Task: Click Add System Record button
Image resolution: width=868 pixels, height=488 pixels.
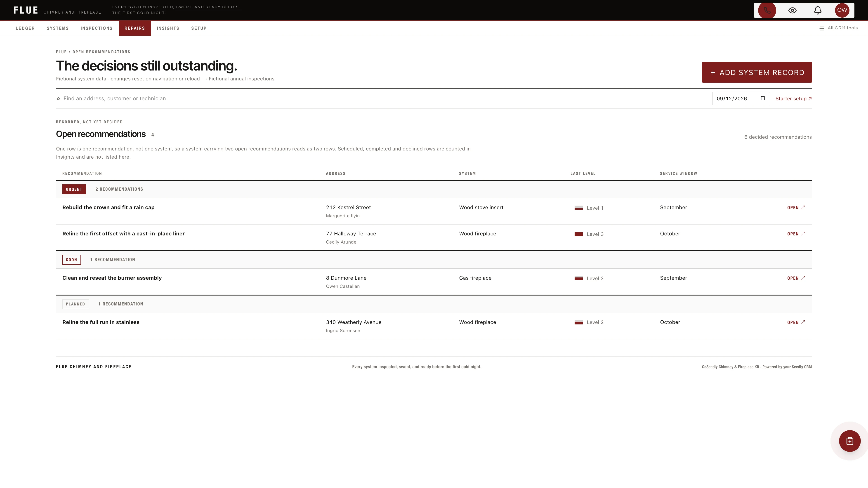Action: tap(757, 72)
